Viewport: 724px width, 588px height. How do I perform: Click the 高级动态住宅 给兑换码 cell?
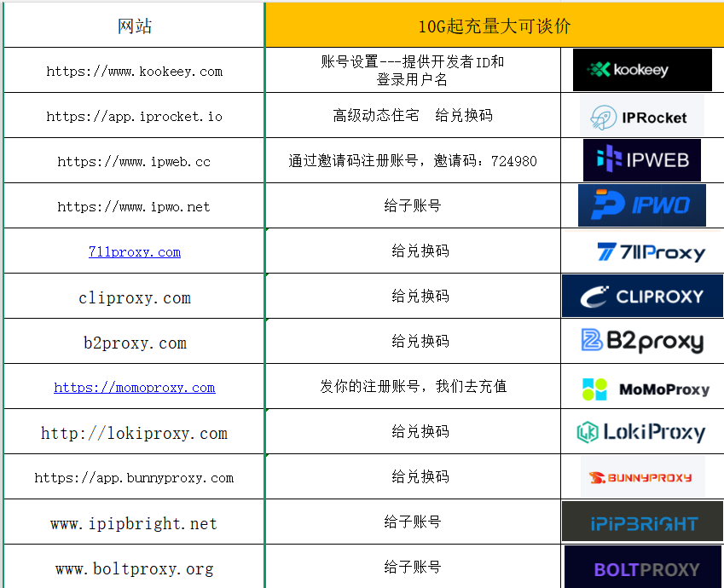(x=413, y=115)
